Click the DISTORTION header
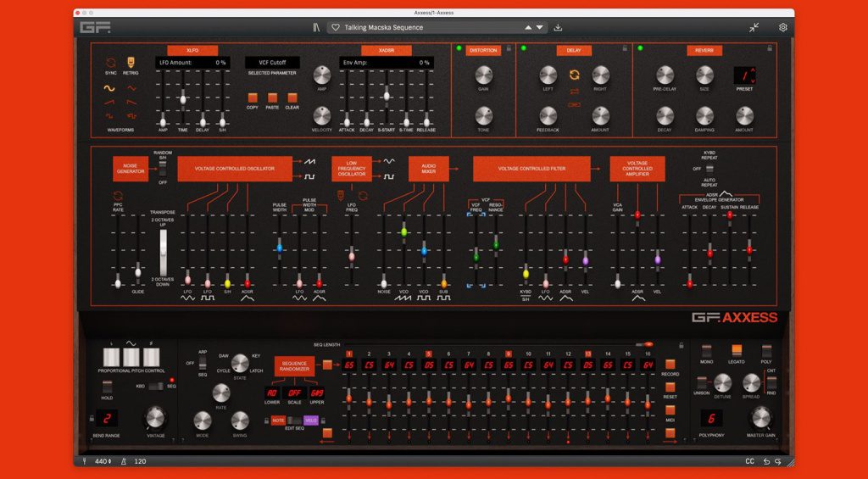Screen dimensions: 868x479 [x=483, y=50]
